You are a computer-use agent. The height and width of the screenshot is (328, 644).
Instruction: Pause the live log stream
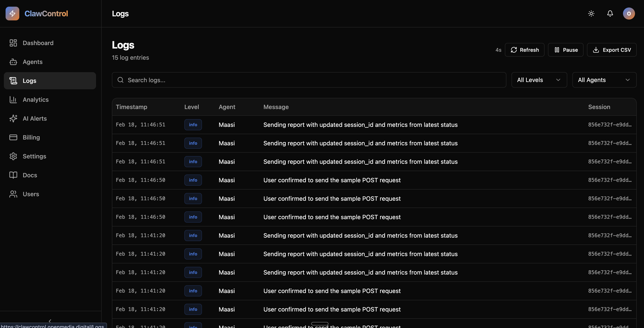click(x=566, y=50)
